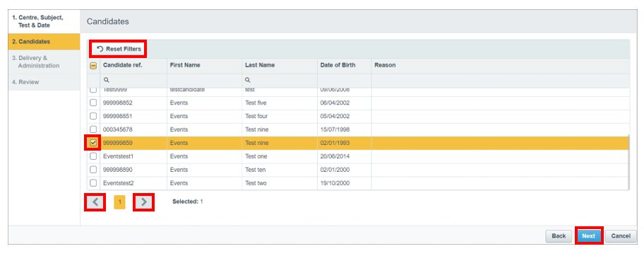This screenshot has height=256, width=644.
Task: Click the Last Name search magnifier icon
Action: (248, 80)
